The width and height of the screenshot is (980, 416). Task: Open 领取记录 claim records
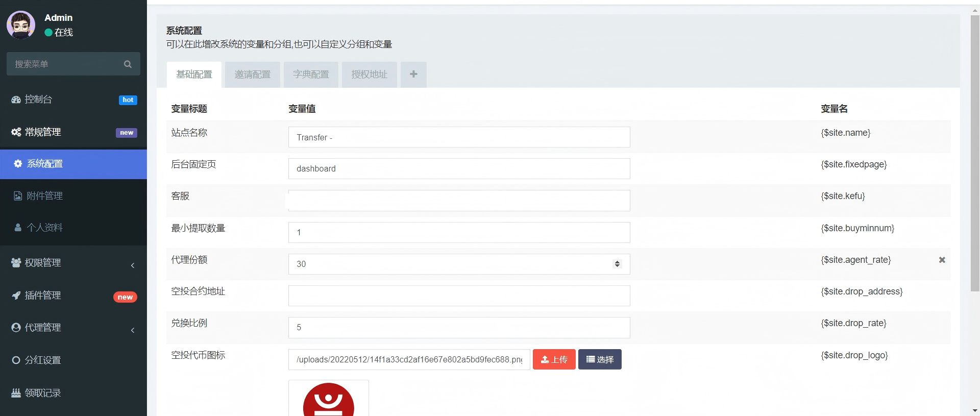coord(43,393)
